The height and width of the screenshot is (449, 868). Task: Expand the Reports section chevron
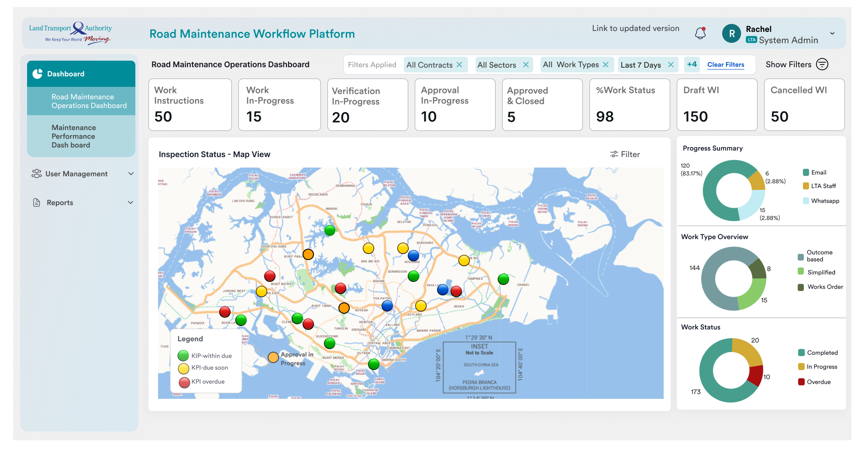(x=131, y=202)
